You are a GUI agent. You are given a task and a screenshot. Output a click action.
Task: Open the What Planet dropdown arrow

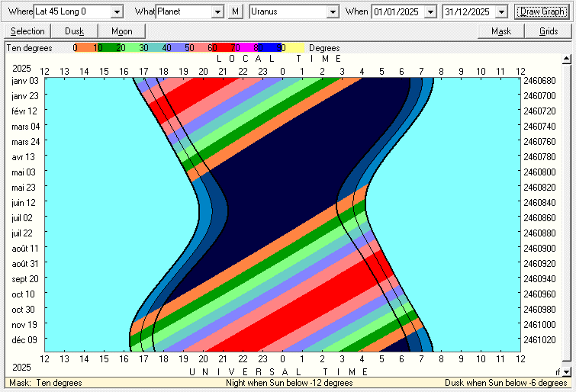pyautogui.click(x=217, y=11)
